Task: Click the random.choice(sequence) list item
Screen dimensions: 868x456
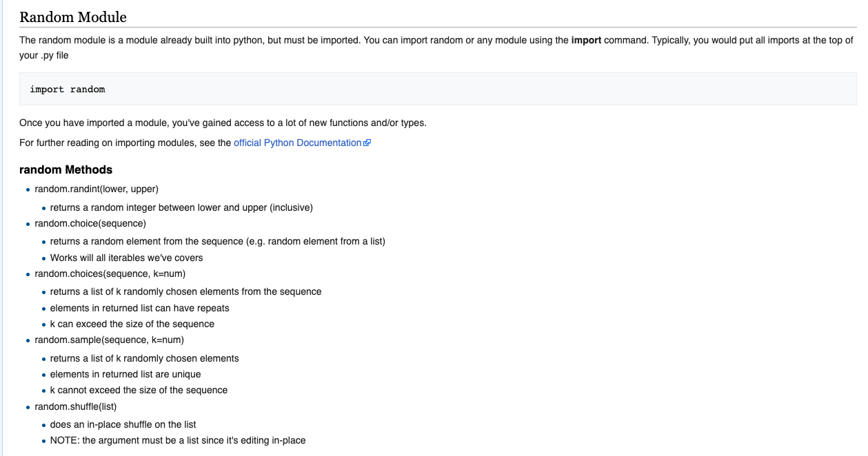Action: pyautogui.click(x=90, y=223)
